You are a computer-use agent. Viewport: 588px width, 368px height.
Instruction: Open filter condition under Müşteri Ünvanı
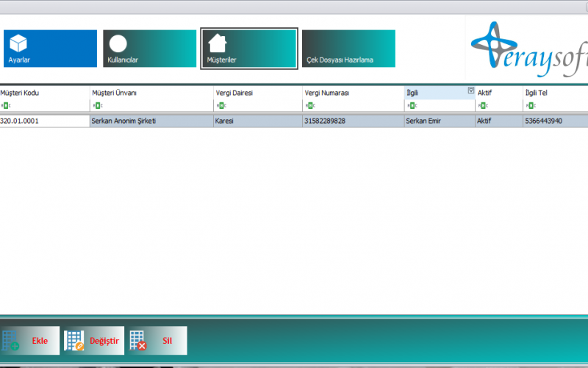[96, 106]
